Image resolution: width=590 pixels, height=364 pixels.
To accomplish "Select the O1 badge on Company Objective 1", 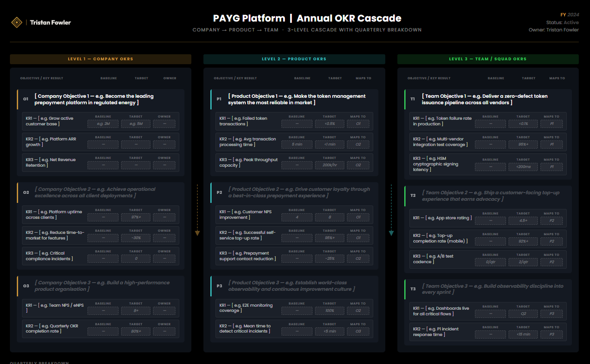I will pos(26,99).
